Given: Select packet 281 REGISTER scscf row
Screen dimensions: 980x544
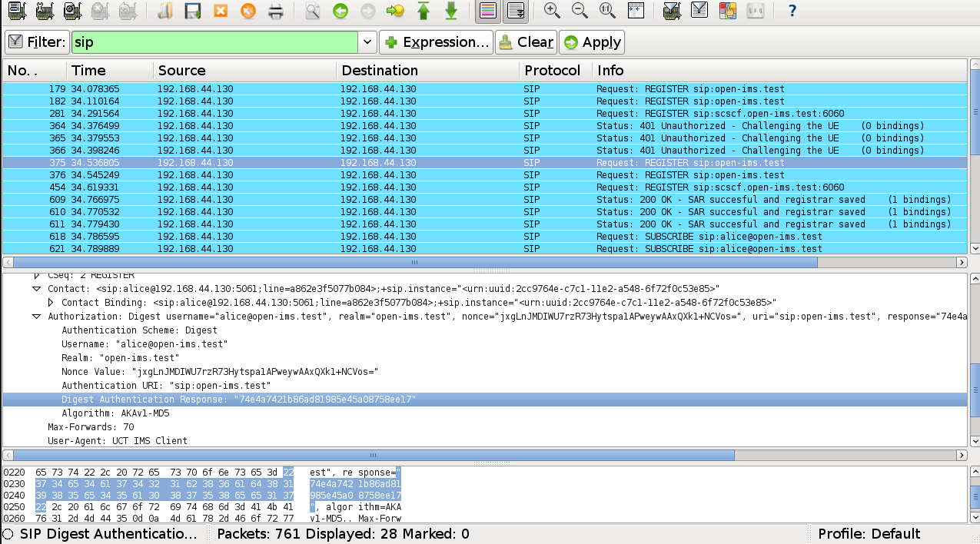Looking at the screenshot, I should [486, 114].
